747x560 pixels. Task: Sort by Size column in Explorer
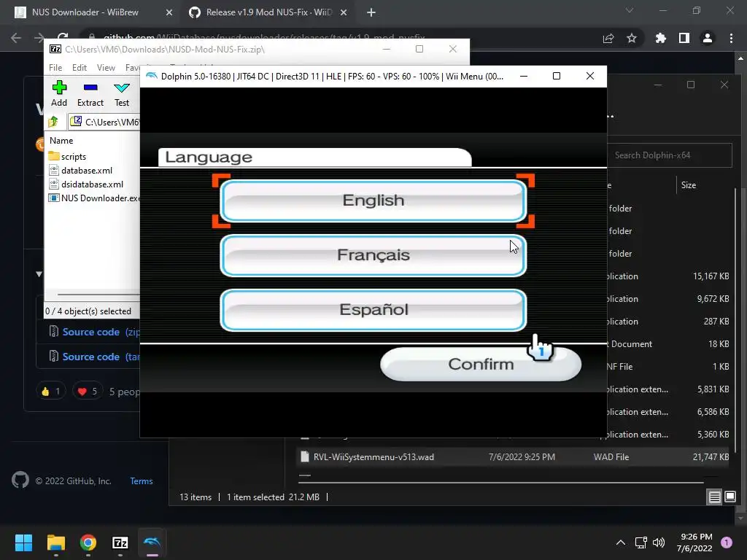click(x=689, y=185)
